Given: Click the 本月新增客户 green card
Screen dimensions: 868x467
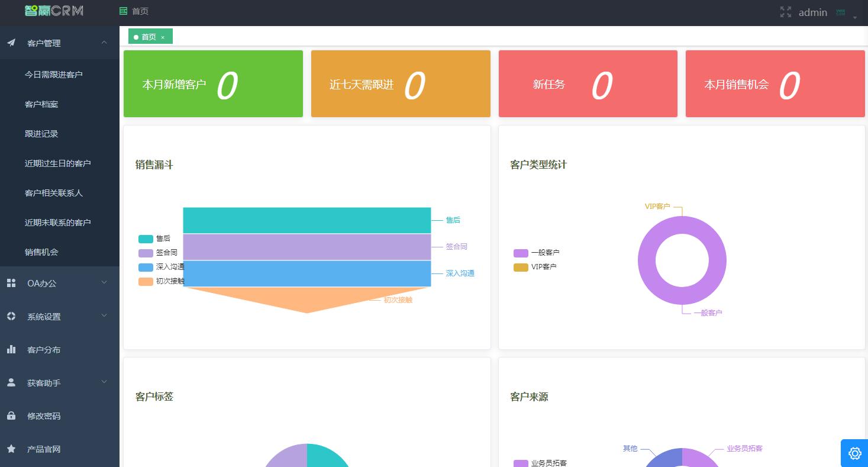Looking at the screenshot, I should point(213,83).
